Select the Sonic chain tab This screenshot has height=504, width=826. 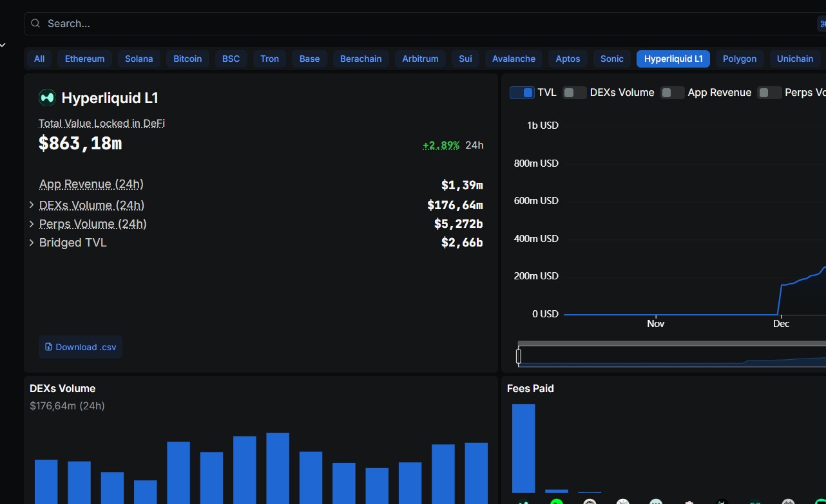612,59
